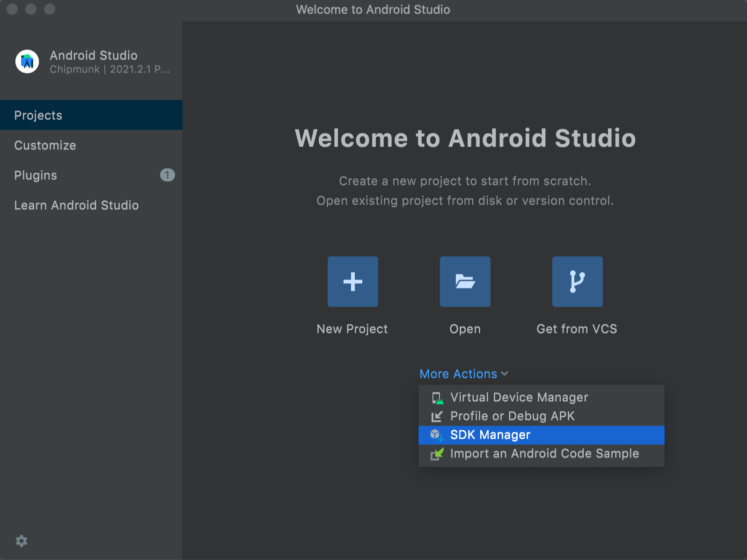747x560 pixels.
Task: Select SDK Manager menu entry
Action: (542, 435)
